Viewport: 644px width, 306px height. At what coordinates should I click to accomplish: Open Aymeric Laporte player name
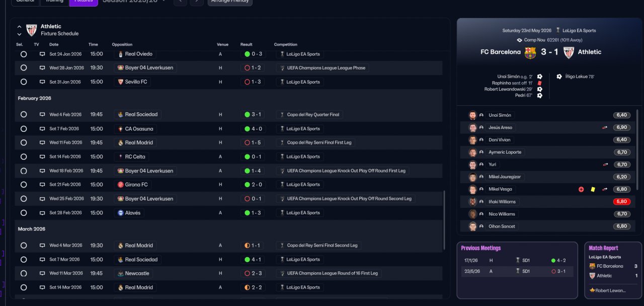coord(505,152)
